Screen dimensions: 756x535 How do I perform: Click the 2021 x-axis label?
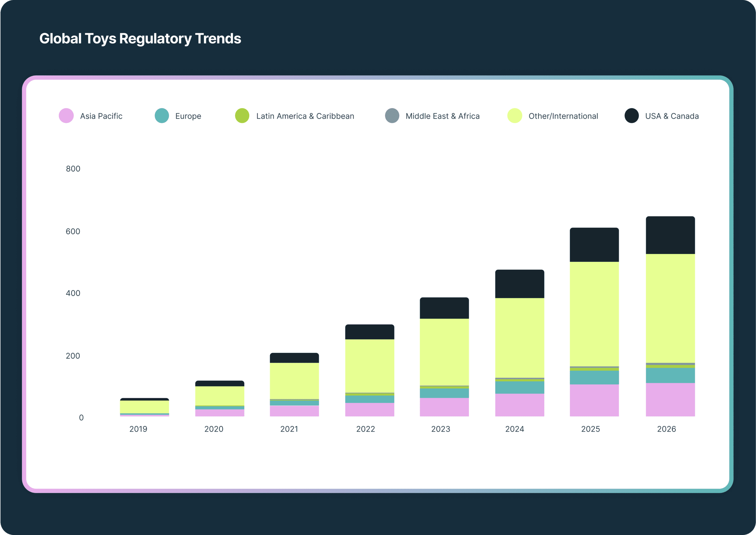pyautogui.click(x=289, y=429)
